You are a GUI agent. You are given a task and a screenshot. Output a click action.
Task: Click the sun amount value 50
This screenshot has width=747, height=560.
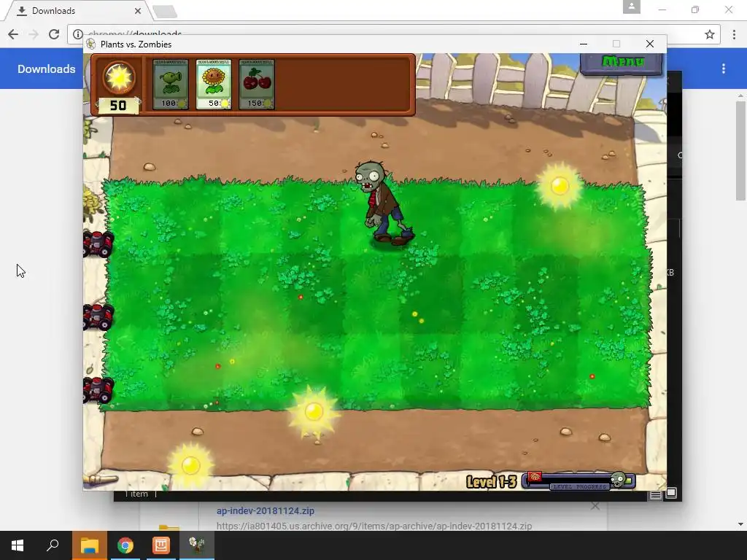118,106
